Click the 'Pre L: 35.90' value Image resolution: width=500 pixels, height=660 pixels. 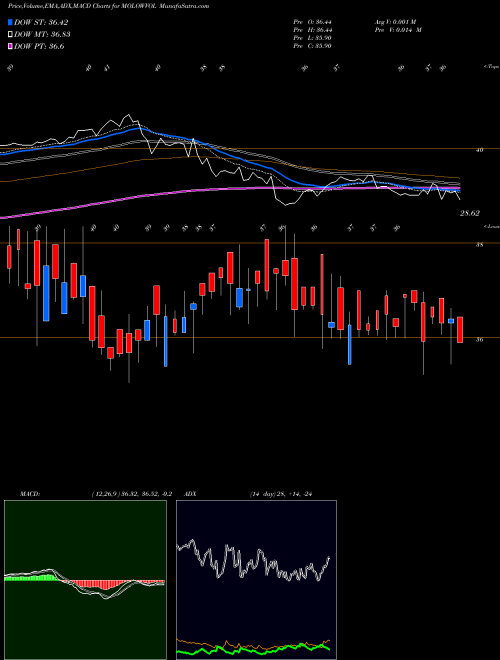312,38
